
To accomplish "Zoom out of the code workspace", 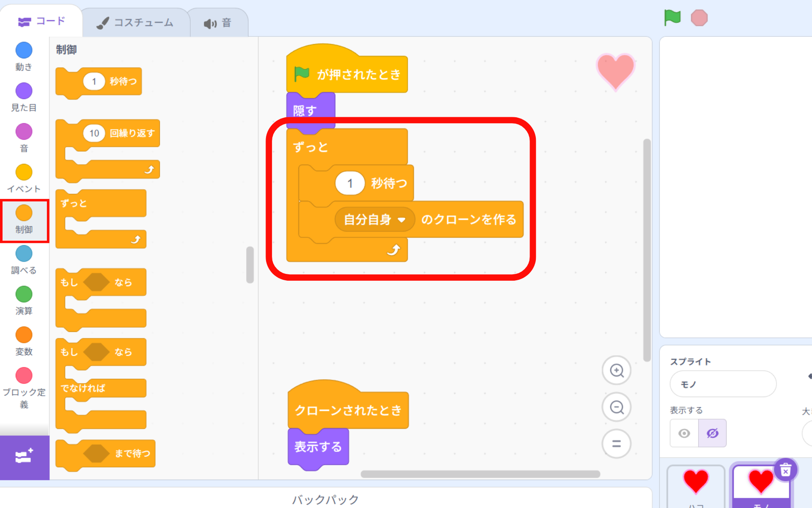I will [617, 407].
